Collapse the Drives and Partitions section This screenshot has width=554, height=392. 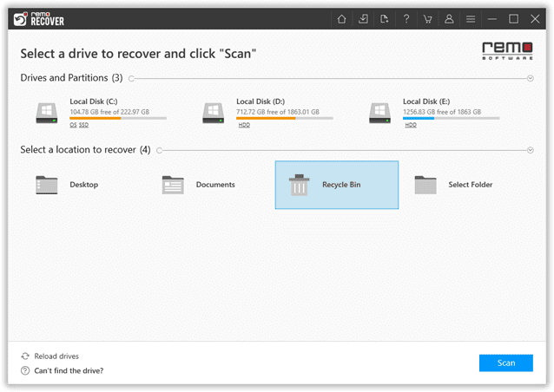[531, 78]
